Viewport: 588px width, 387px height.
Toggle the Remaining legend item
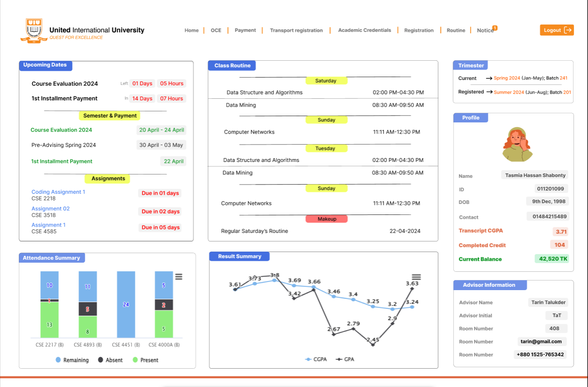click(72, 360)
